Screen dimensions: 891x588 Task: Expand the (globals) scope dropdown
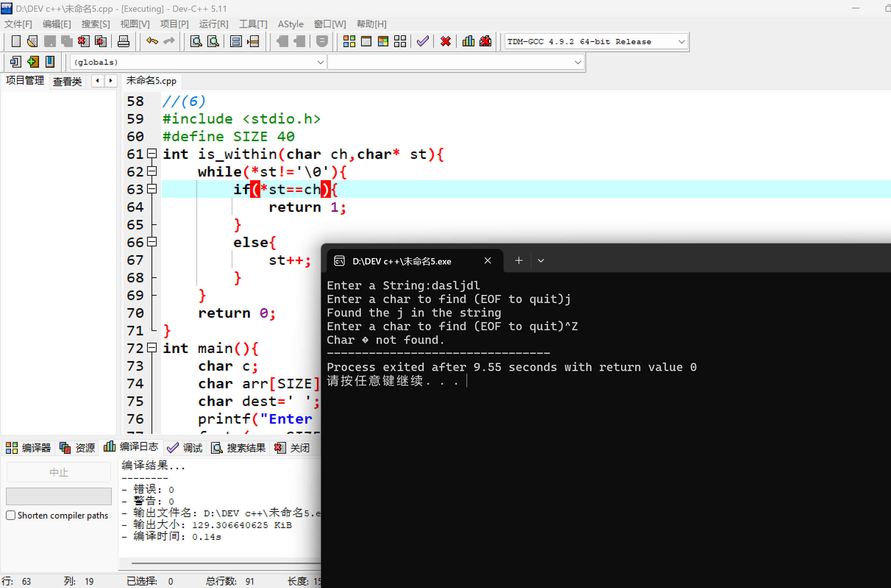(320, 62)
